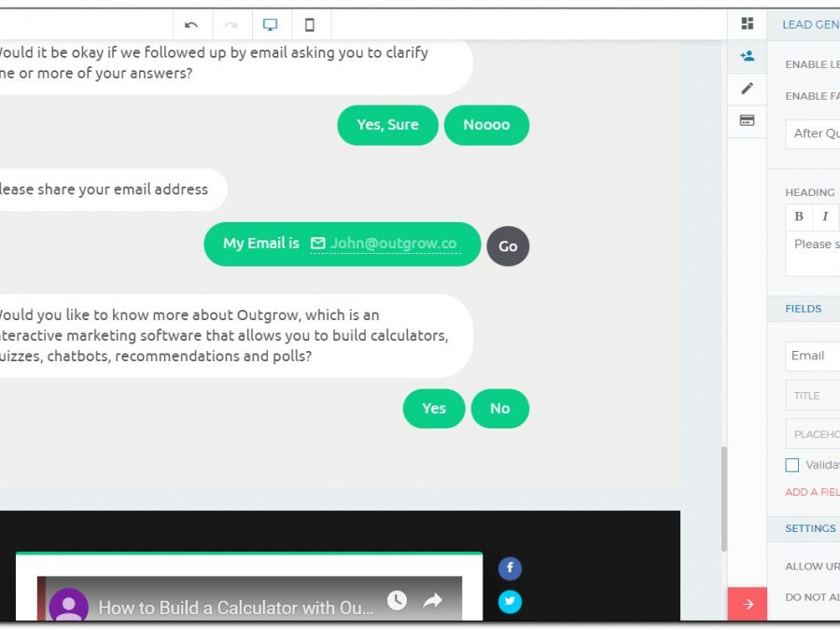
Task: Open the layout grid panel icon
Action: 747,24
